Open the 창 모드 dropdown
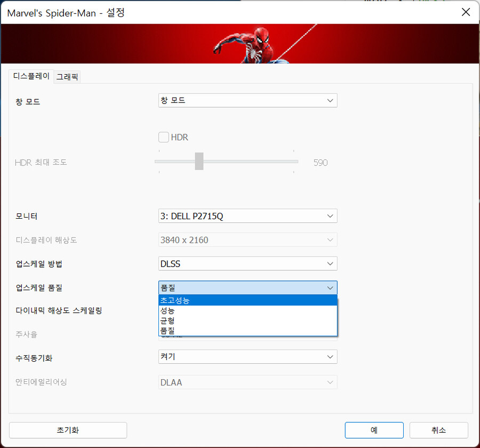 coord(247,100)
